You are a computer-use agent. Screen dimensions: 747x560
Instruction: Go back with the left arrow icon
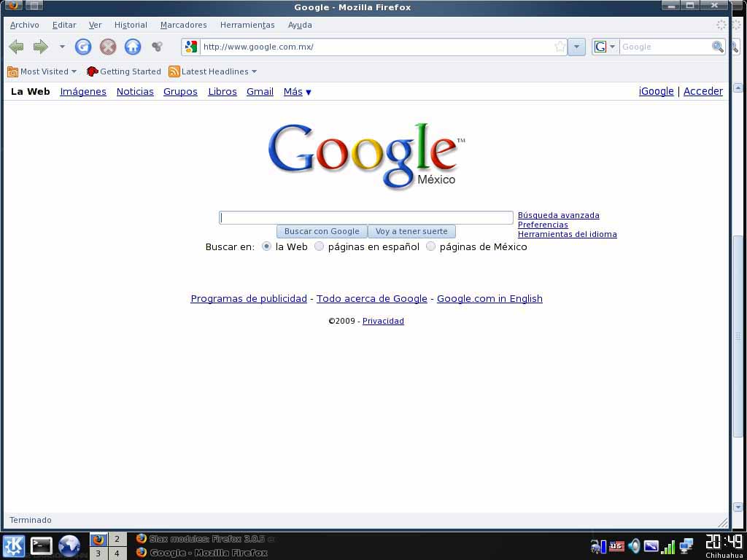(x=16, y=47)
